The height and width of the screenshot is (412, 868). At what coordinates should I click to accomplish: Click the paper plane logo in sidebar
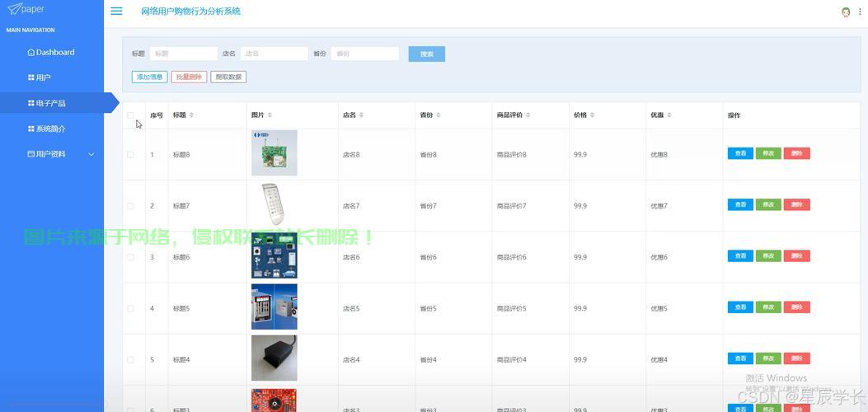tap(14, 9)
